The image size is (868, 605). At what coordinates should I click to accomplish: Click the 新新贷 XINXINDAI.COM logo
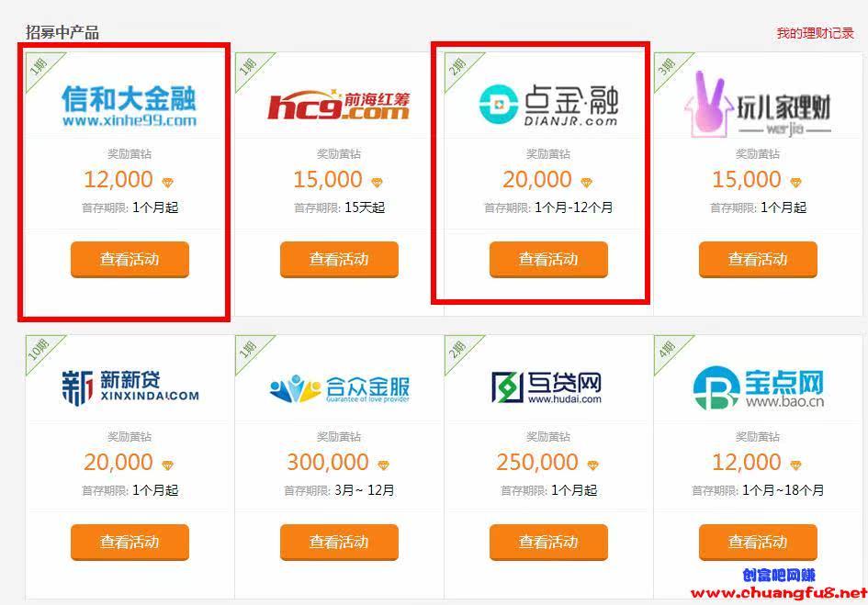tap(130, 388)
